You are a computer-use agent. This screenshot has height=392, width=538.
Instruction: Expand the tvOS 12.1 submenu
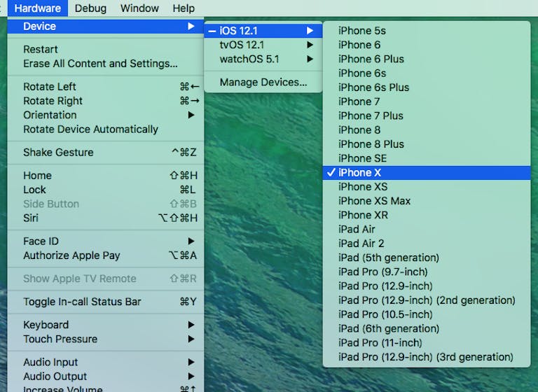pyautogui.click(x=263, y=45)
